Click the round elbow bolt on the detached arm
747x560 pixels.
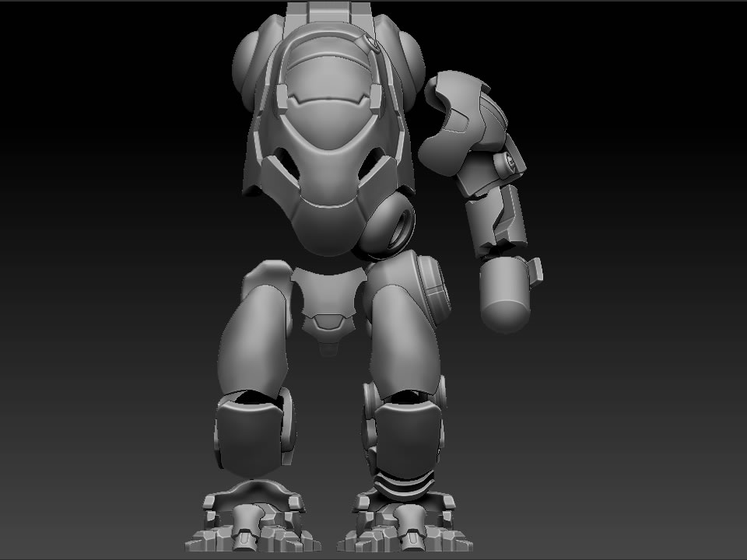tap(511, 163)
